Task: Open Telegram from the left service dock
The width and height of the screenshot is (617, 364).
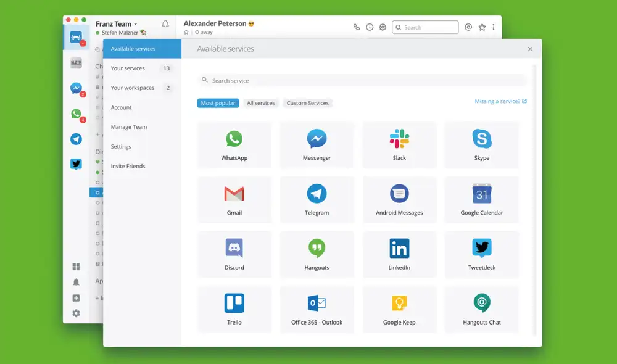Action: [76, 139]
